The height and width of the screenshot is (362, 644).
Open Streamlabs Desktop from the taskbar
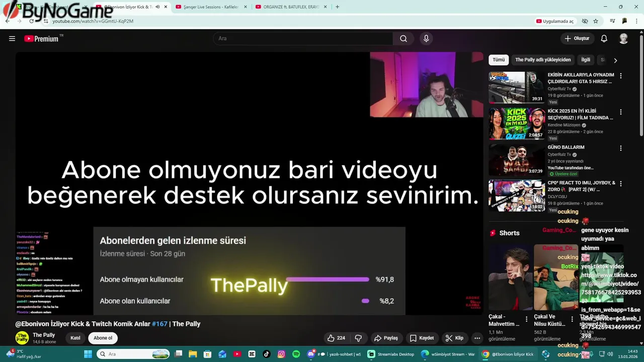[391, 354]
